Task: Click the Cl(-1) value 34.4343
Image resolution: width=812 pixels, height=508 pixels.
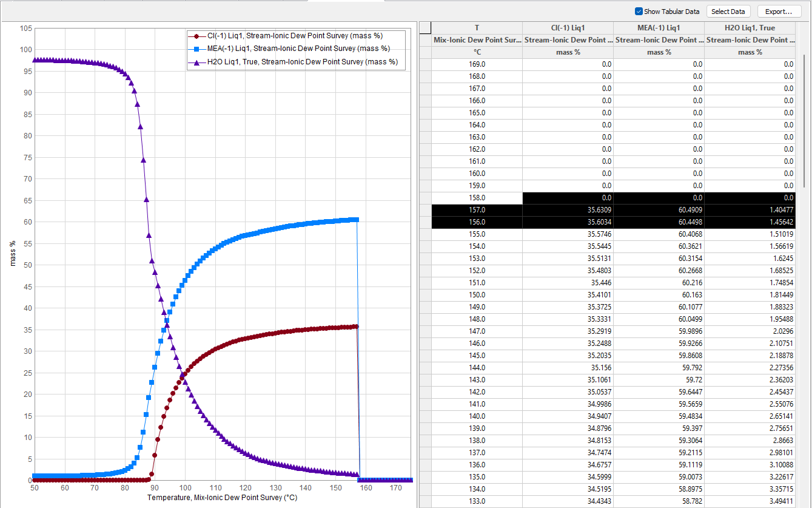Action: (568, 501)
